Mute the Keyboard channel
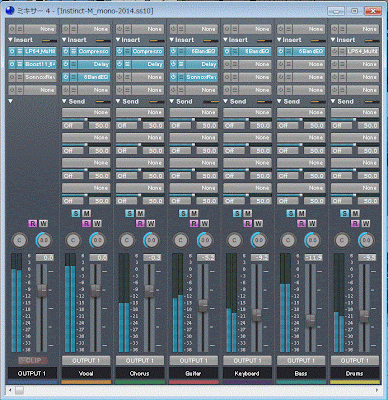This screenshot has width=388, height=400. coord(248,213)
